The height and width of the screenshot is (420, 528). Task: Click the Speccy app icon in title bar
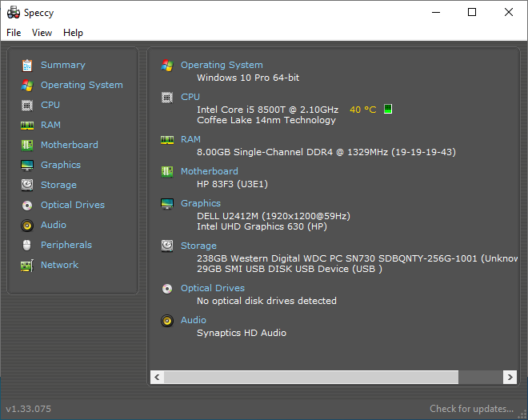[14, 13]
